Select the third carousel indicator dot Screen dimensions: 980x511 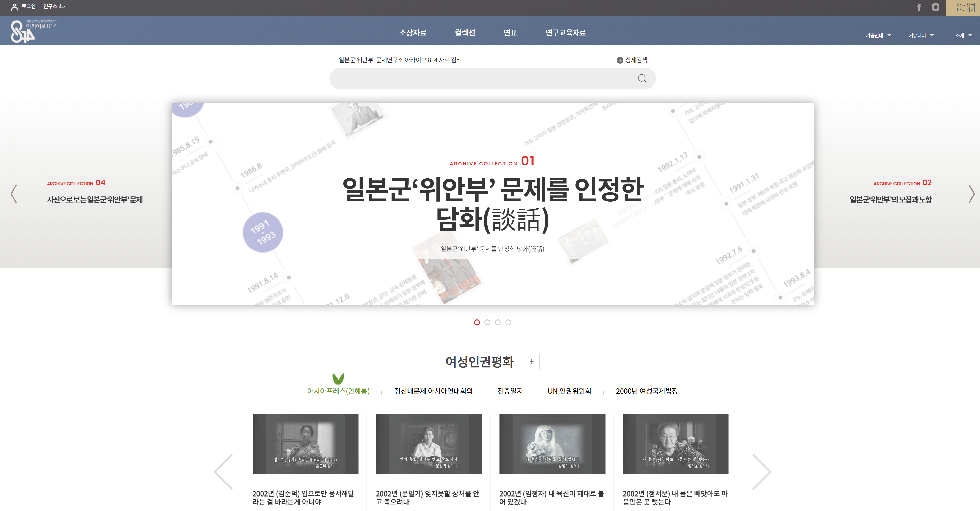click(x=498, y=323)
